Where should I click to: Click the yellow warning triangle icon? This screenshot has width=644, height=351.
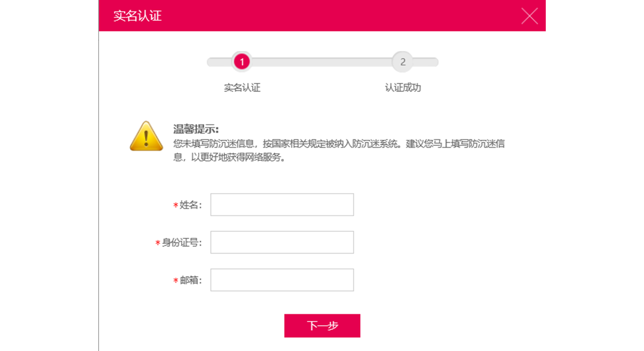(x=146, y=137)
